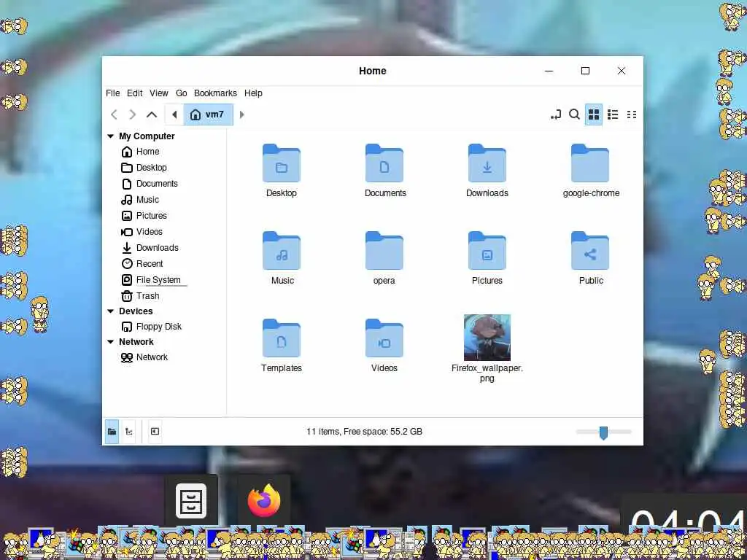Minimize the Home window
Screen dimensions: 747x560
pos(549,71)
